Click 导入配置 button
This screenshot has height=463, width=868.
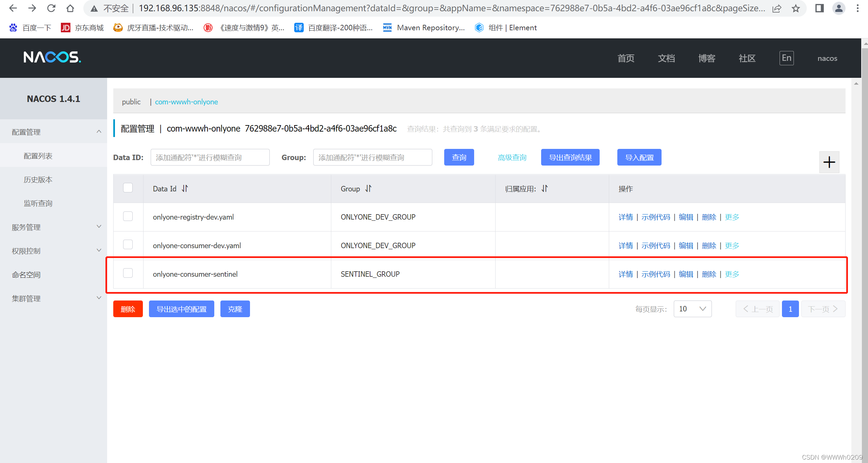(639, 157)
